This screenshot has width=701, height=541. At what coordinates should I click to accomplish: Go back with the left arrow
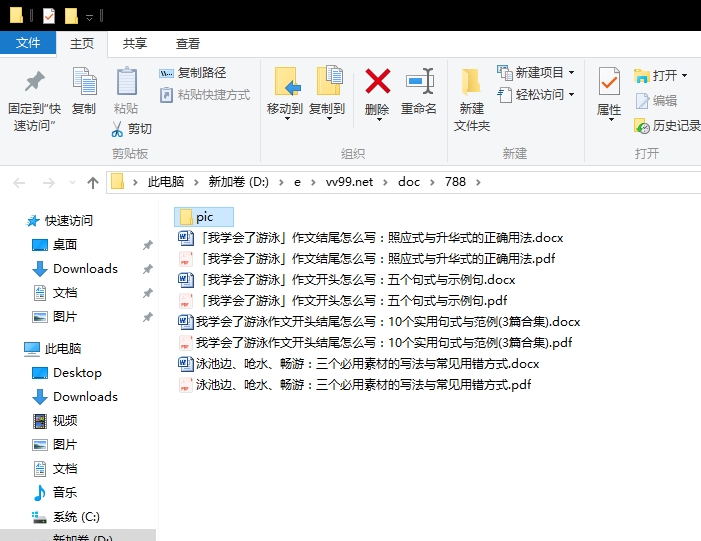tap(19, 182)
